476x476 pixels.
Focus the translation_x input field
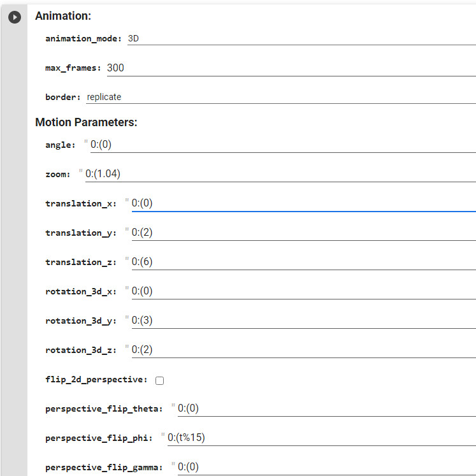(303, 203)
